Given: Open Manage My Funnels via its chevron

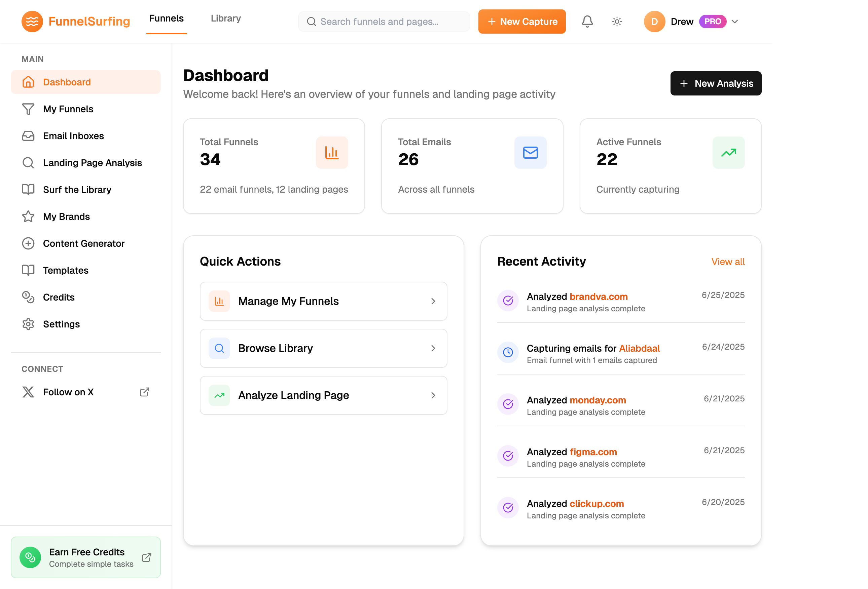Looking at the screenshot, I should pos(433,301).
